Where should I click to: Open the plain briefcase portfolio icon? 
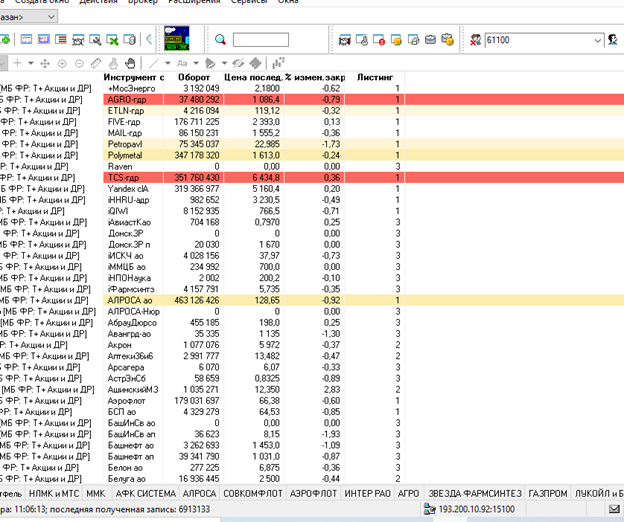[431, 40]
